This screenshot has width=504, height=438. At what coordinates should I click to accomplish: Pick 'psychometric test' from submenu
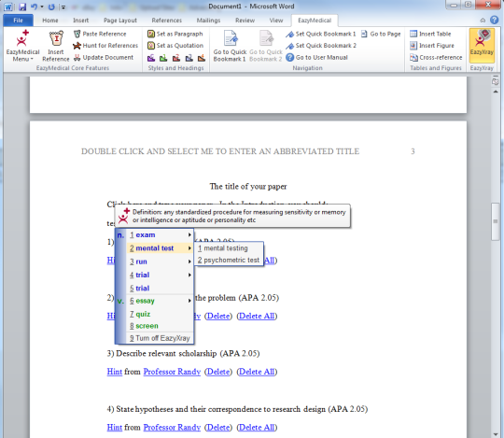[x=229, y=261]
